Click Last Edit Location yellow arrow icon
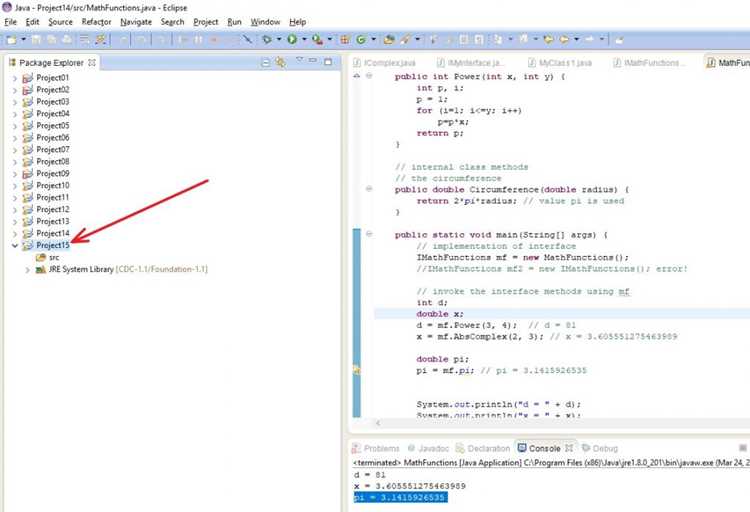The height and width of the screenshot is (512, 750). click(x=548, y=40)
